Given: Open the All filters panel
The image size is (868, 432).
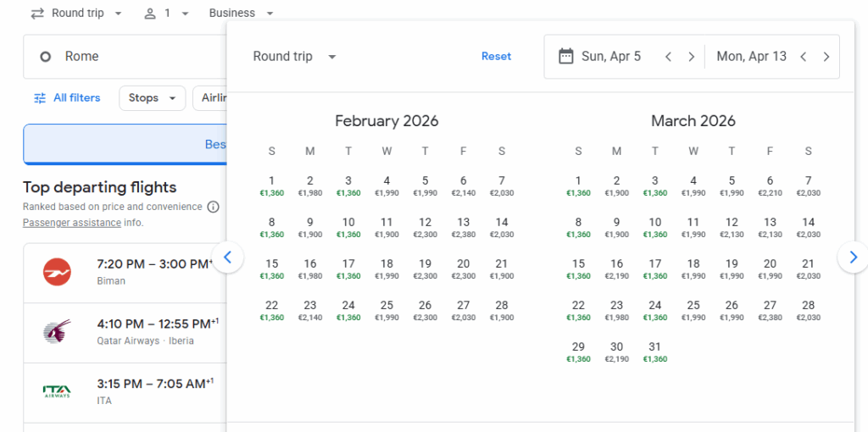Looking at the screenshot, I should (x=67, y=98).
